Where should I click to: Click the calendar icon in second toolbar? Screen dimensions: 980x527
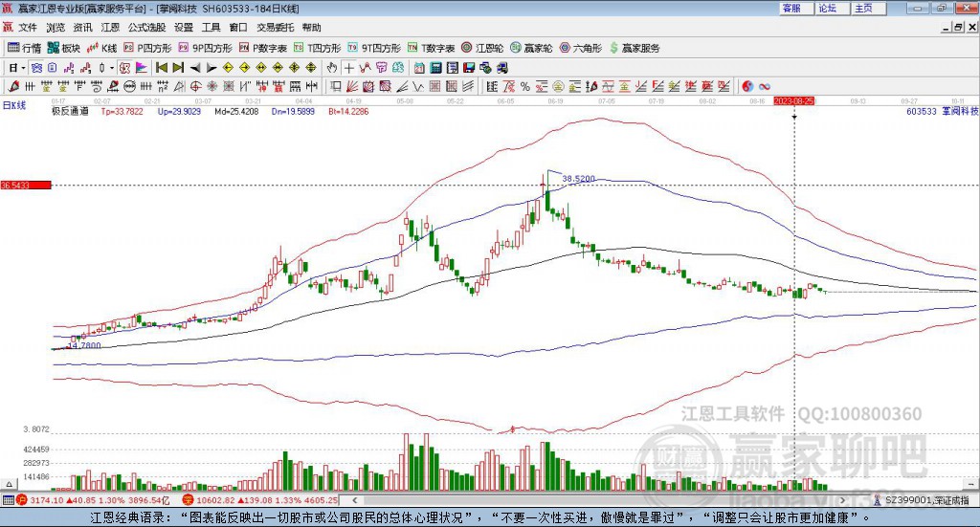pos(419,68)
